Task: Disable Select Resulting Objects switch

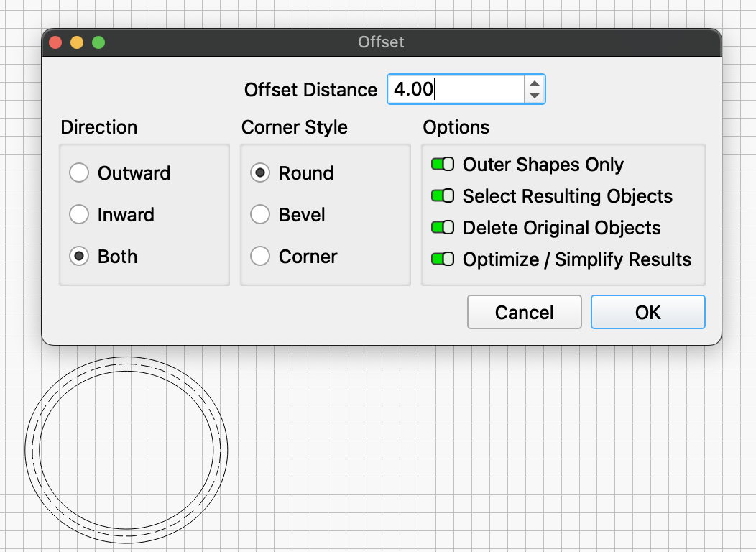Action: (x=443, y=196)
